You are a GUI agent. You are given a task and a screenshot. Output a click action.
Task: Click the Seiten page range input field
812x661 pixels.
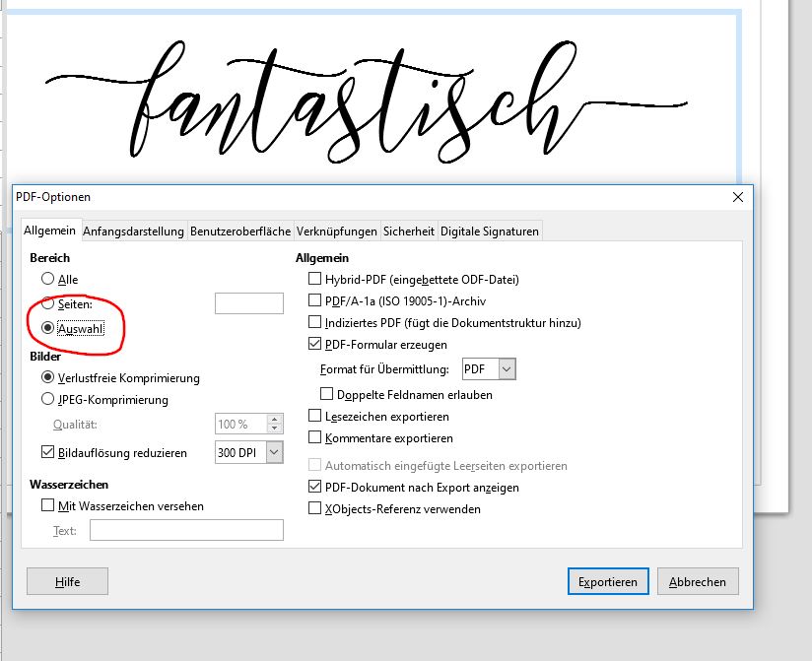tap(249, 303)
